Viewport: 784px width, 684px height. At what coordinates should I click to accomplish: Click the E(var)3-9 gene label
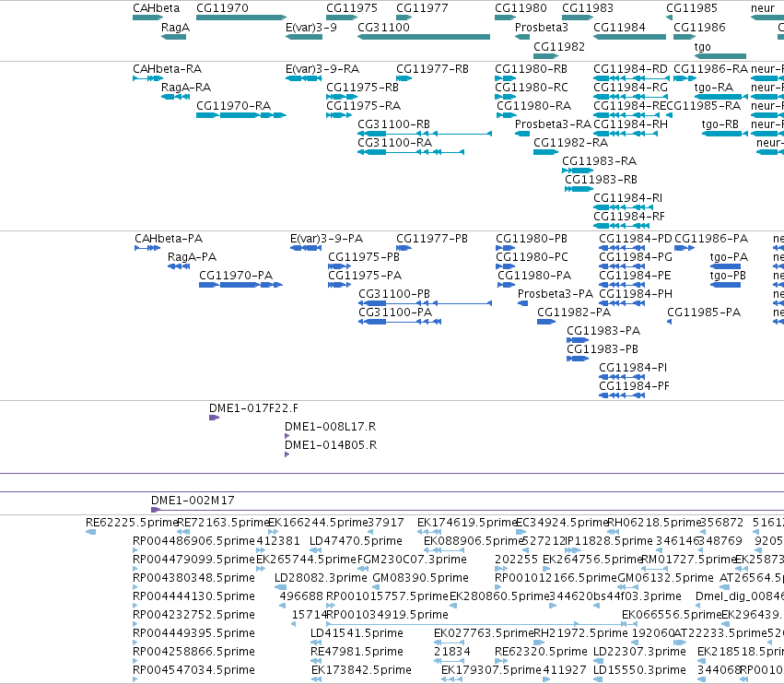pos(311,27)
